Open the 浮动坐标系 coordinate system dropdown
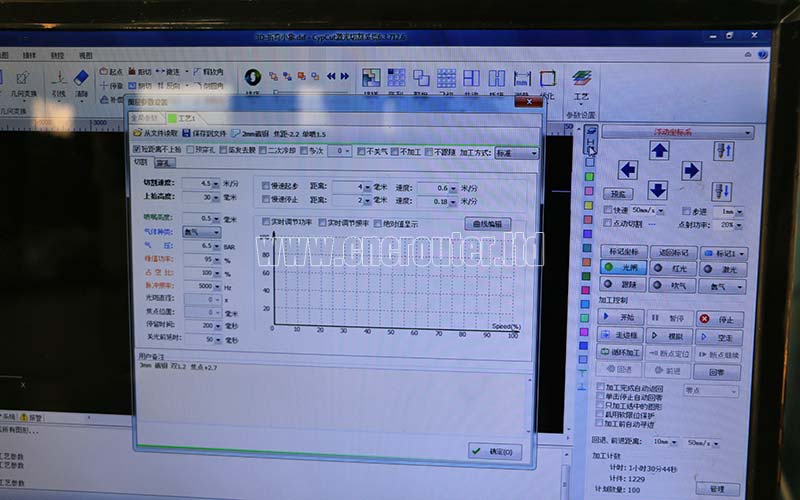This screenshot has width=800, height=500. click(677, 133)
